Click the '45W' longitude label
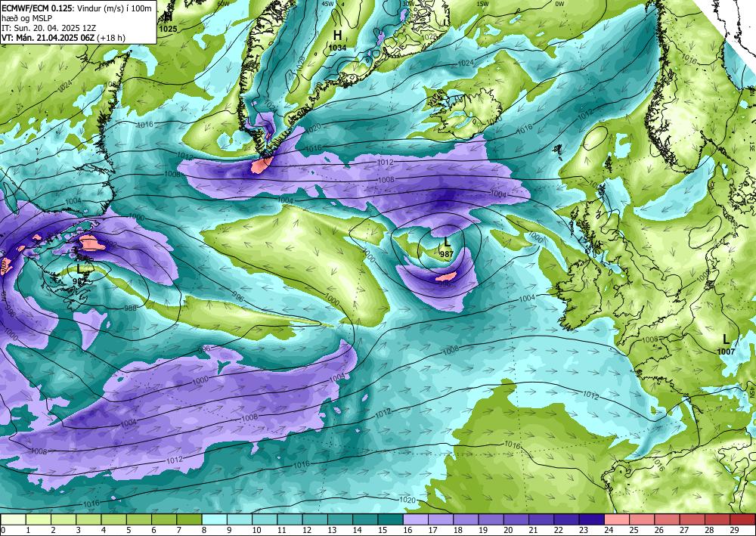The image size is (756, 536). [x=327, y=4]
